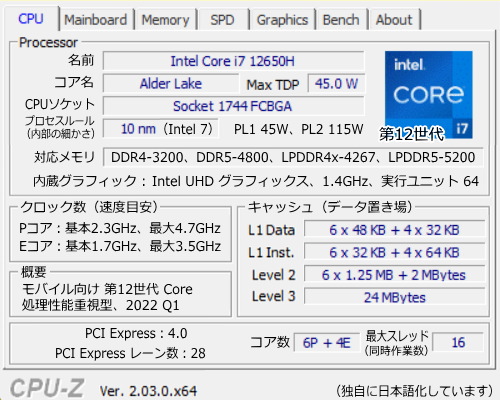
Task: Select the Socket 1744 FCBGA field
Action: 233,106
